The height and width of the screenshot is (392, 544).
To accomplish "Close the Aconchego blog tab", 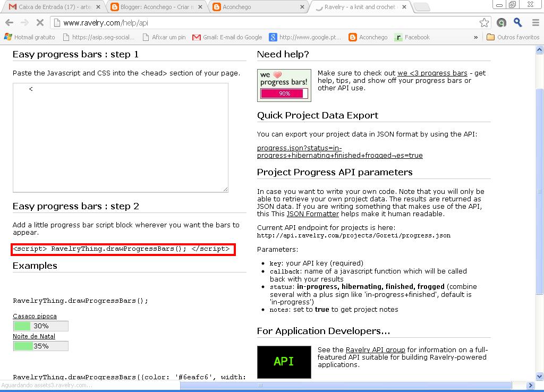I will 302,7.
